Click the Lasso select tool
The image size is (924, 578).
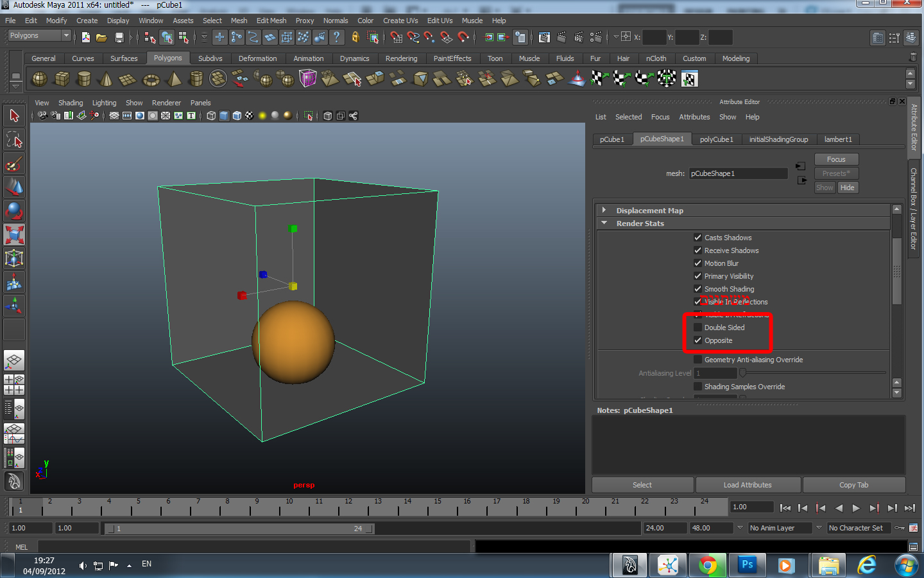(x=14, y=140)
